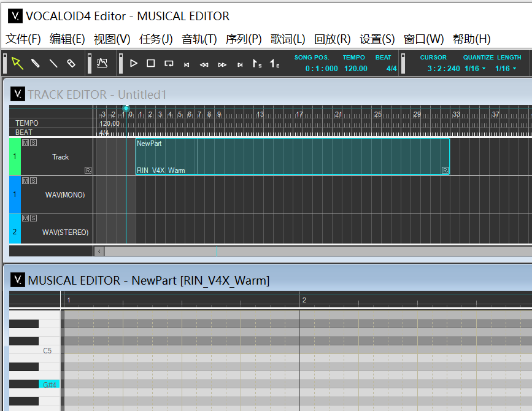
Task: Open the 文件(F) menu
Action: tap(23, 39)
